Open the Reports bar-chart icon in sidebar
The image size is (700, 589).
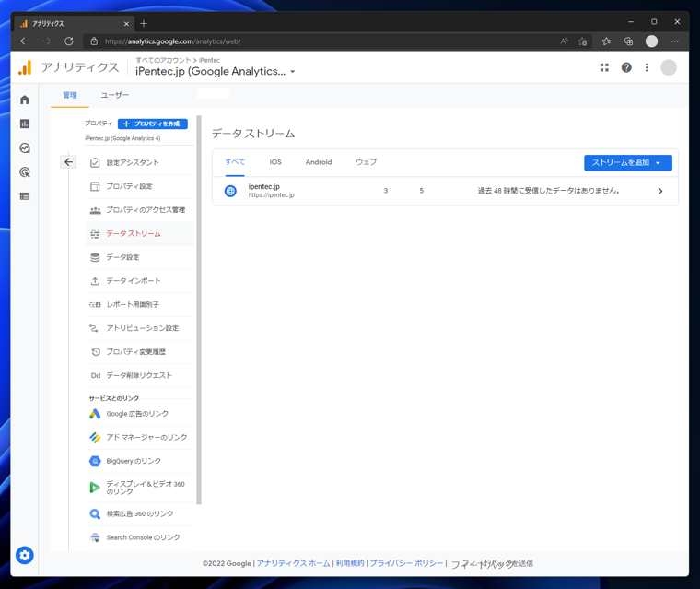coord(25,124)
